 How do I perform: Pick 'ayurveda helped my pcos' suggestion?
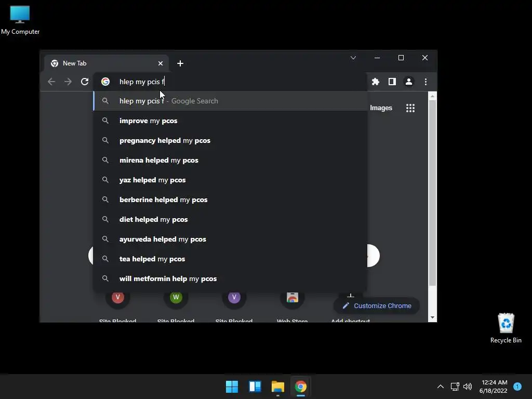[x=230, y=239]
